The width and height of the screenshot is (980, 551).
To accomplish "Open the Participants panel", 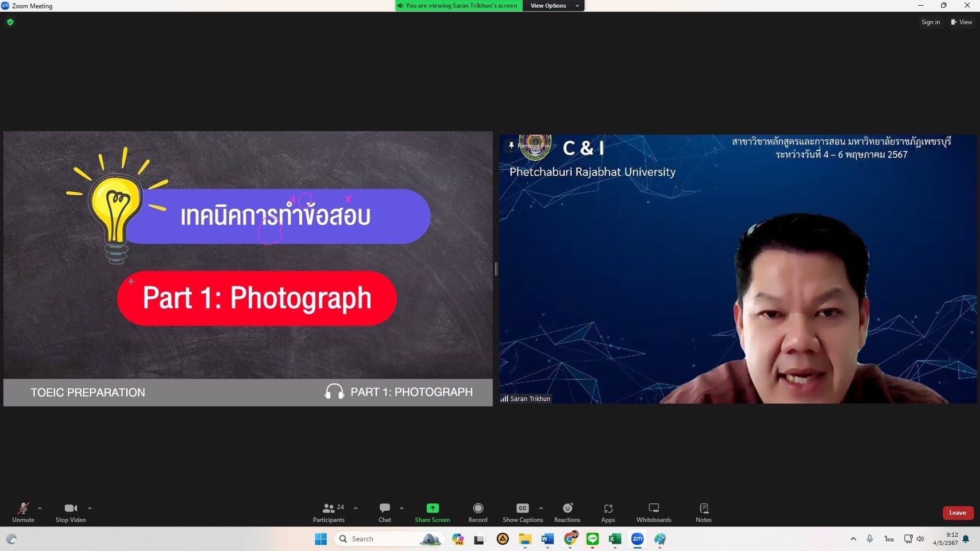I will (329, 512).
